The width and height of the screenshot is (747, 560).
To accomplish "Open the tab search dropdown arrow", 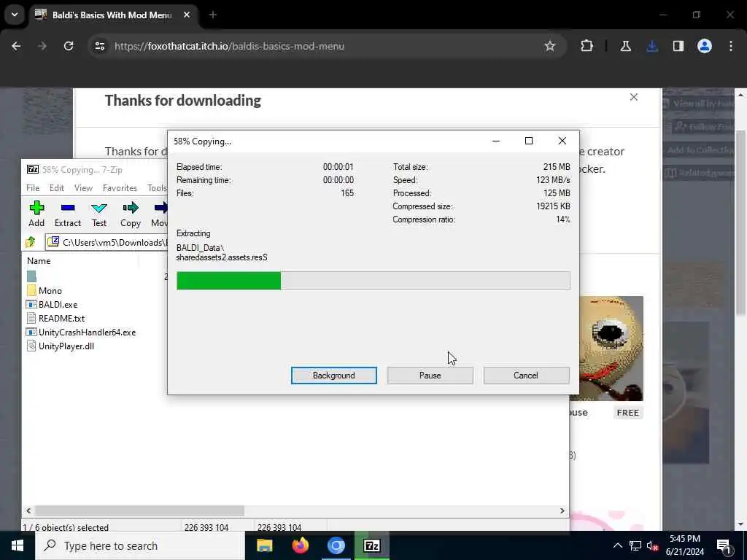I will point(15,15).
